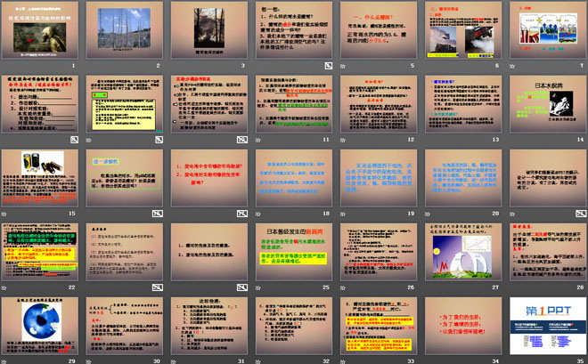This screenshot has height=364, width=588.
Task: Select slide 28 about 二氧化碳 greenhouse gas
Action: 548,251
